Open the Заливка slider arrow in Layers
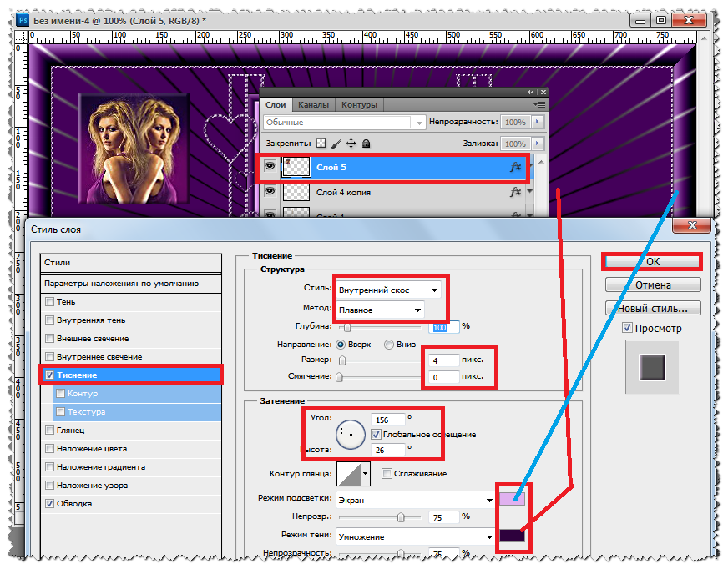Image resolution: width=728 pixels, height=569 pixels. (538, 144)
